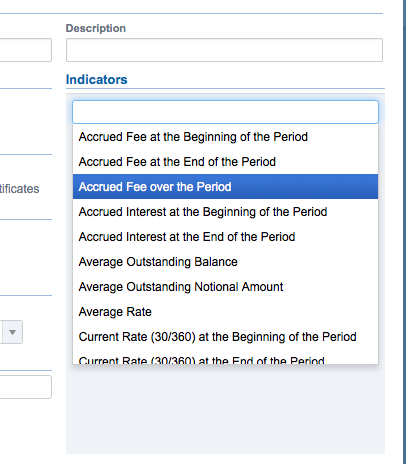Choose Accrued Fee over the Period option
Image resolution: width=406 pixels, height=464 pixels.
[225, 187]
